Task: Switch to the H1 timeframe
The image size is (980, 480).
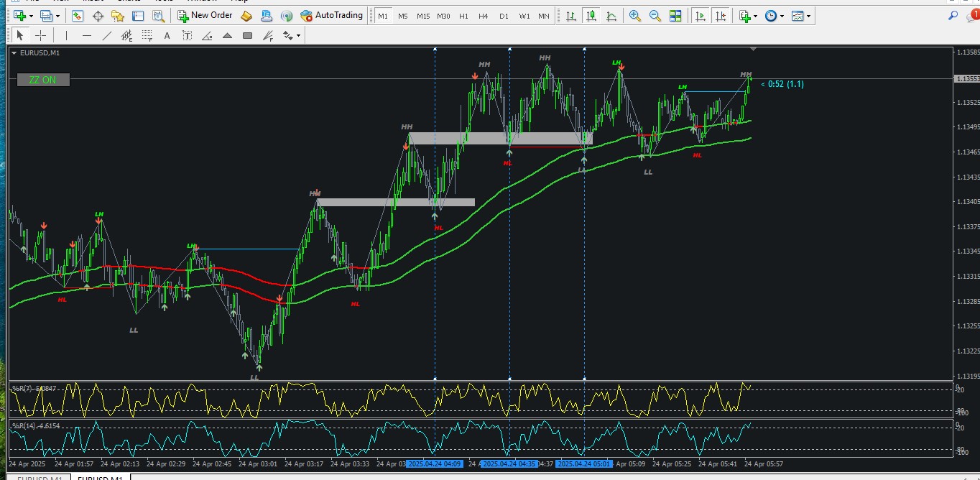Action: tap(463, 16)
